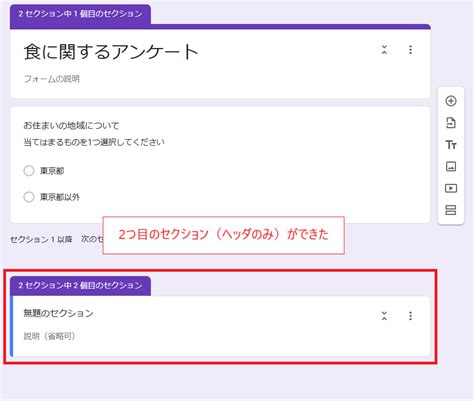Collapse the 無題のセクション section
The image size is (474, 401).
tap(384, 316)
